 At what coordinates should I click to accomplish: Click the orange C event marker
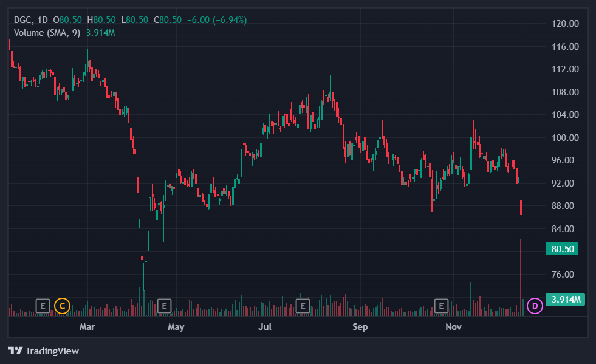62,306
